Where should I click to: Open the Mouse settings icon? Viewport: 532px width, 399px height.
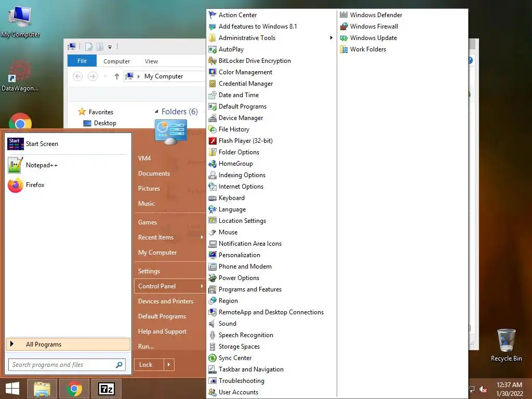click(212, 232)
